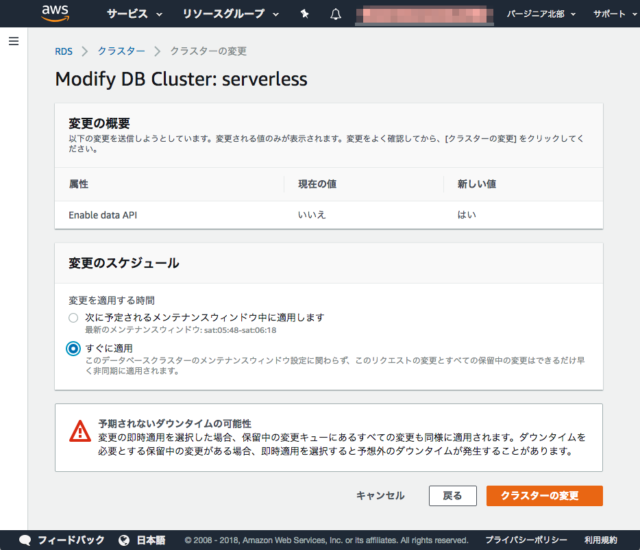The image size is (640, 550).
Task: Open the プライバシーポリシー link
Action: click(x=526, y=540)
